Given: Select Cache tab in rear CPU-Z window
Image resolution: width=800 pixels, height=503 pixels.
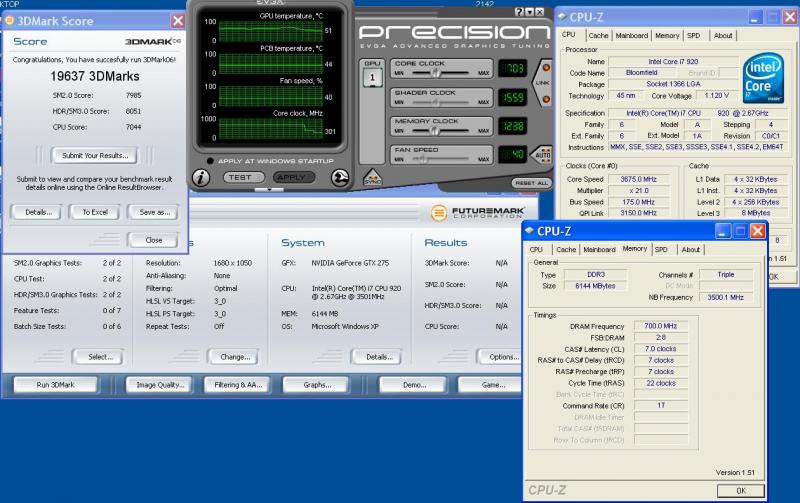Looking at the screenshot, I should point(598,35).
